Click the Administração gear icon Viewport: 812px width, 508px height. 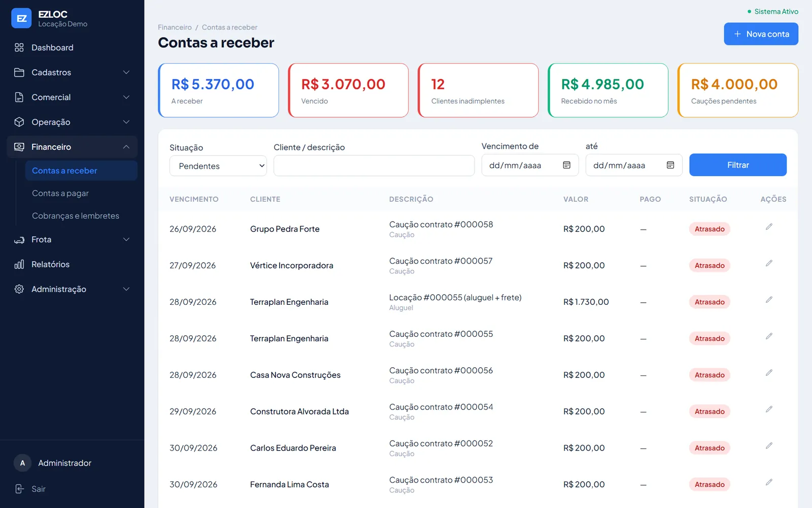pyautogui.click(x=19, y=289)
